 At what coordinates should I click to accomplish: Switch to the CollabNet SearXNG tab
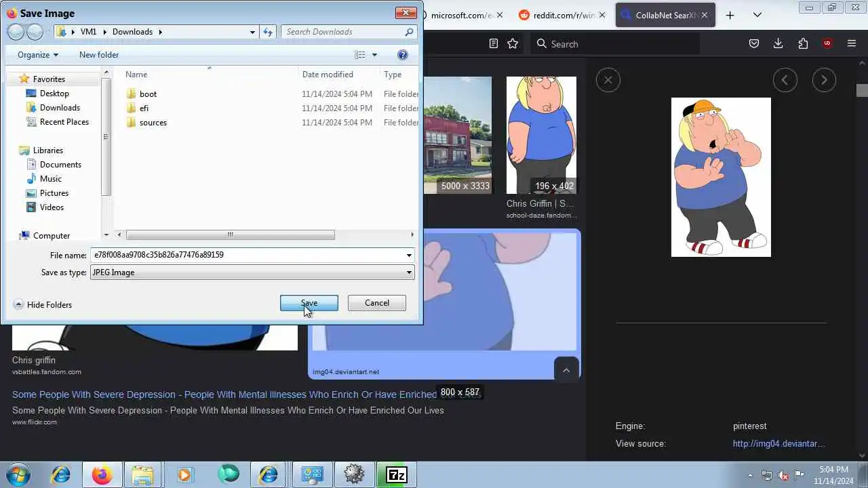coord(665,15)
